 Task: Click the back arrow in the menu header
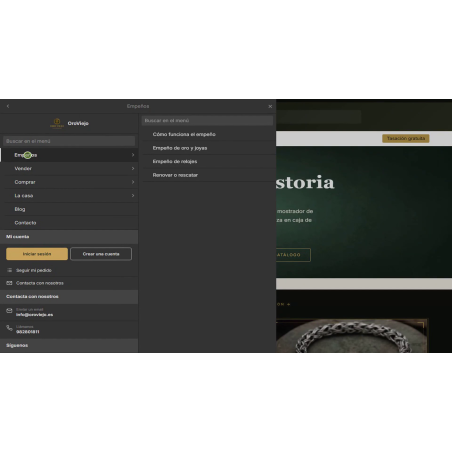[x=8, y=106]
